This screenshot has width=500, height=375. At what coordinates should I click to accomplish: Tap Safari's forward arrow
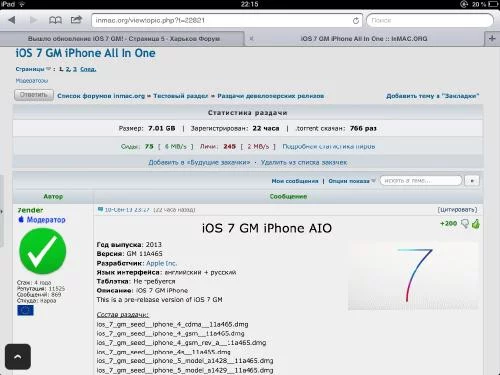[33, 20]
